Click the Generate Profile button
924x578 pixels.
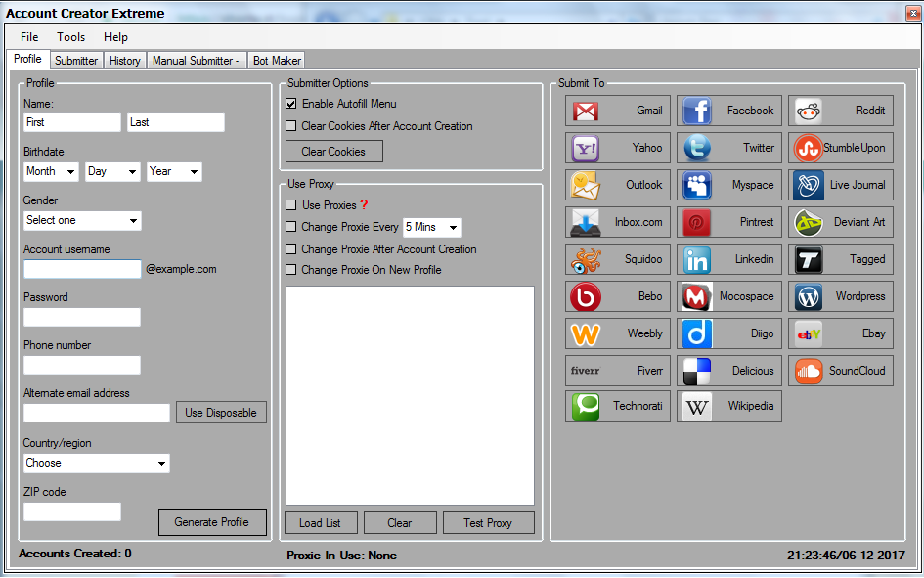coord(212,522)
